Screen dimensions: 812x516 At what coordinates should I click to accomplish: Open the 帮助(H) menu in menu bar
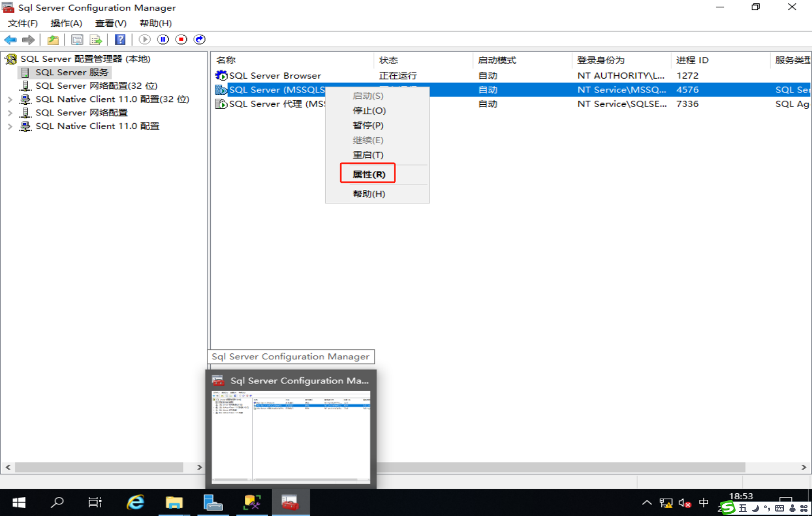pyautogui.click(x=156, y=23)
